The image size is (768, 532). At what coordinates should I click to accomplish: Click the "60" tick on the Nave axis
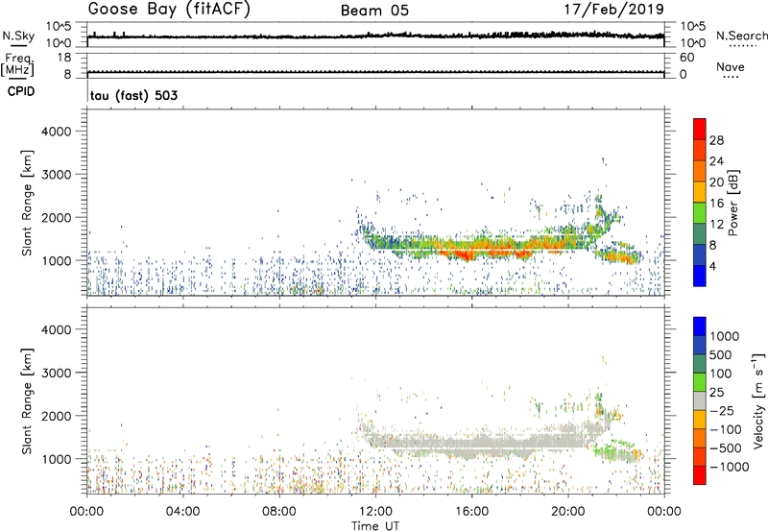pos(686,58)
